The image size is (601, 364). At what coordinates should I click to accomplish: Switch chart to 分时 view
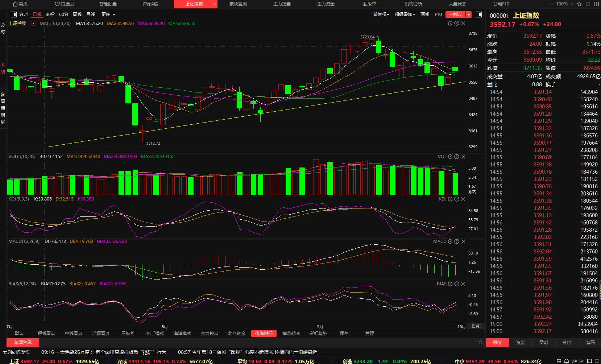(x=24, y=15)
